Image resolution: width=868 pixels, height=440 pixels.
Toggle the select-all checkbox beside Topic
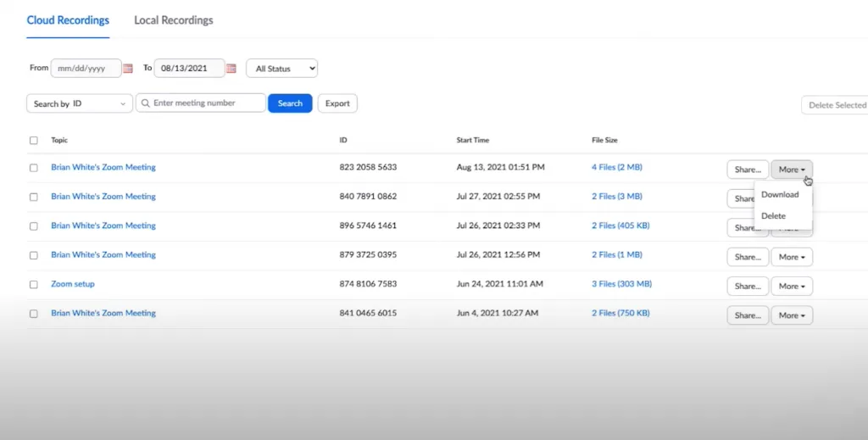click(34, 141)
